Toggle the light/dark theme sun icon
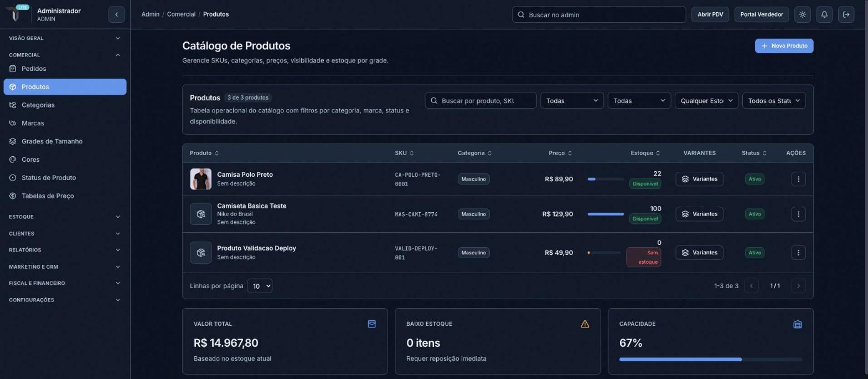Image resolution: width=868 pixels, height=379 pixels. 802,14
